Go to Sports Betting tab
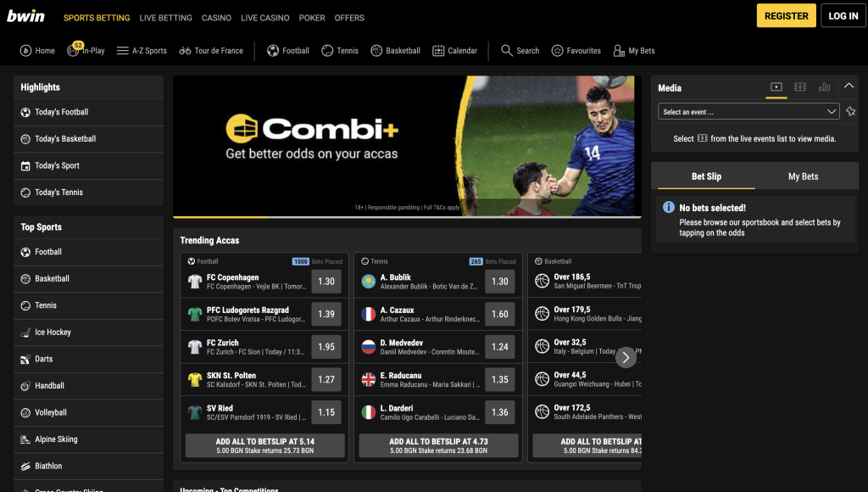The image size is (868, 492). pyautogui.click(x=97, y=18)
